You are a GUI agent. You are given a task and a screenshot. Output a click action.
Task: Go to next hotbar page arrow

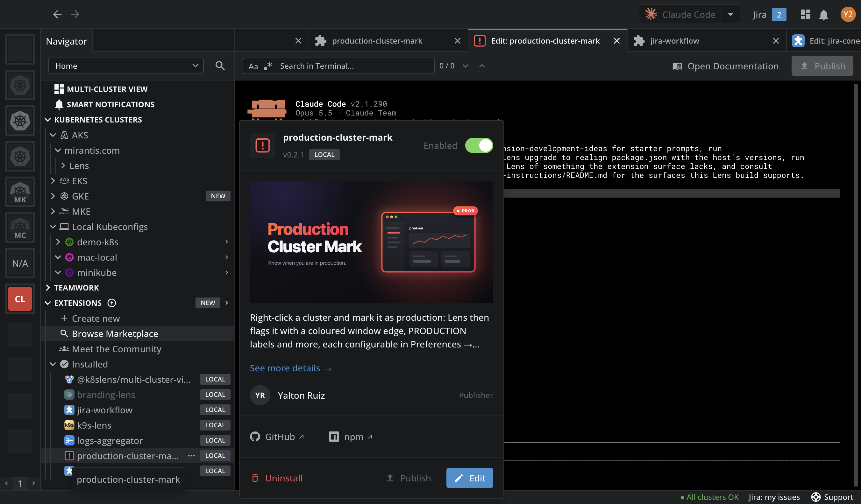coord(33,483)
